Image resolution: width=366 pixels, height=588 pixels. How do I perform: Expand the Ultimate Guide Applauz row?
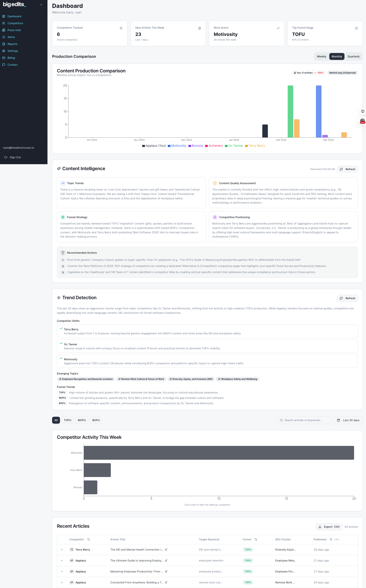click(x=62, y=560)
